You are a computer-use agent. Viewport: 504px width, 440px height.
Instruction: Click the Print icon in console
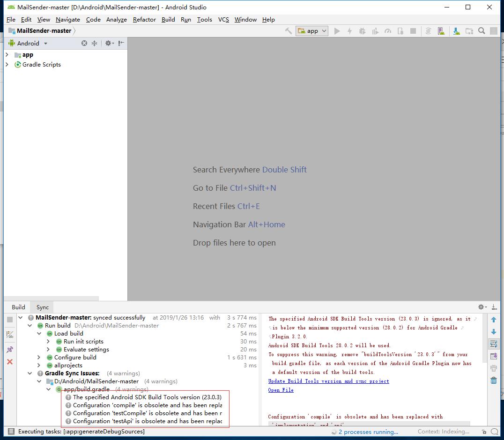pyautogui.click(x=494, y=368)
